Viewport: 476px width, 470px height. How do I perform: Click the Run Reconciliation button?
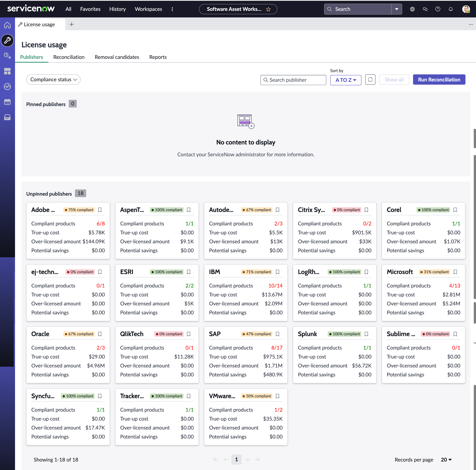pos(439,80)
